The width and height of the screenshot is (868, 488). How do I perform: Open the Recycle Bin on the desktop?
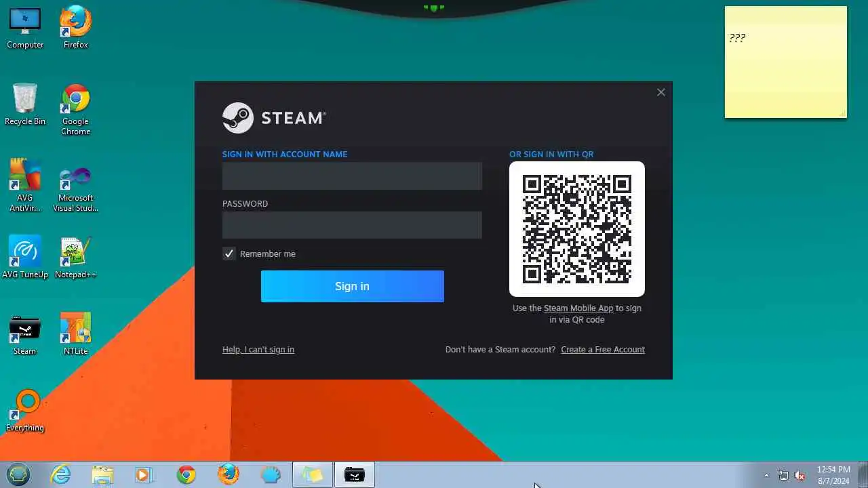pos(25,105)
